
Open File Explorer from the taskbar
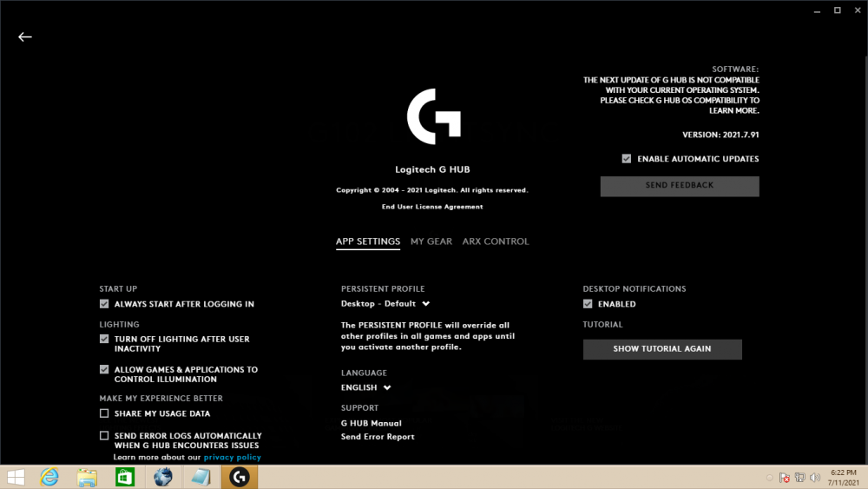[87, 477]
